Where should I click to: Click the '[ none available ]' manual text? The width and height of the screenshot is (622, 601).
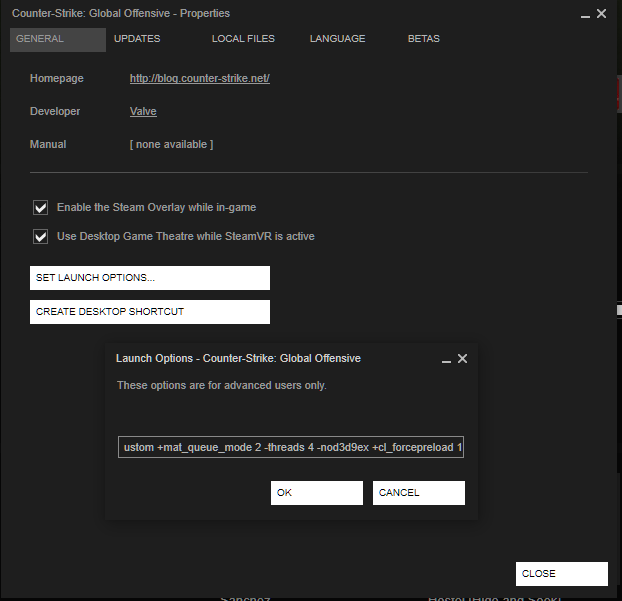(171, 144)
